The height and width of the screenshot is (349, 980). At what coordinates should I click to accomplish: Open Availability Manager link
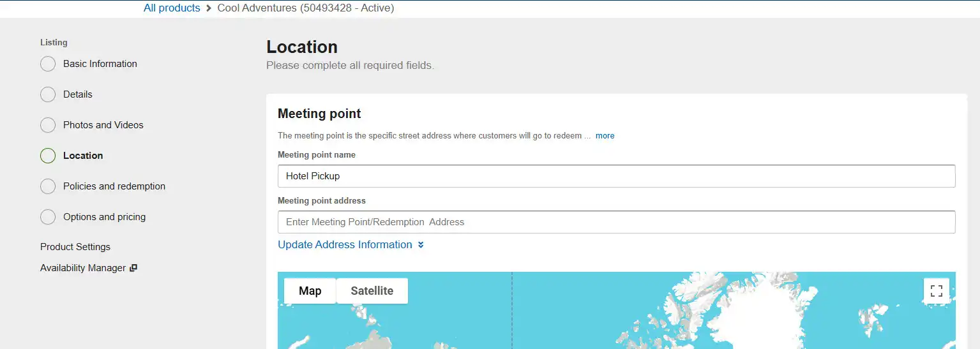pos(83,268)
